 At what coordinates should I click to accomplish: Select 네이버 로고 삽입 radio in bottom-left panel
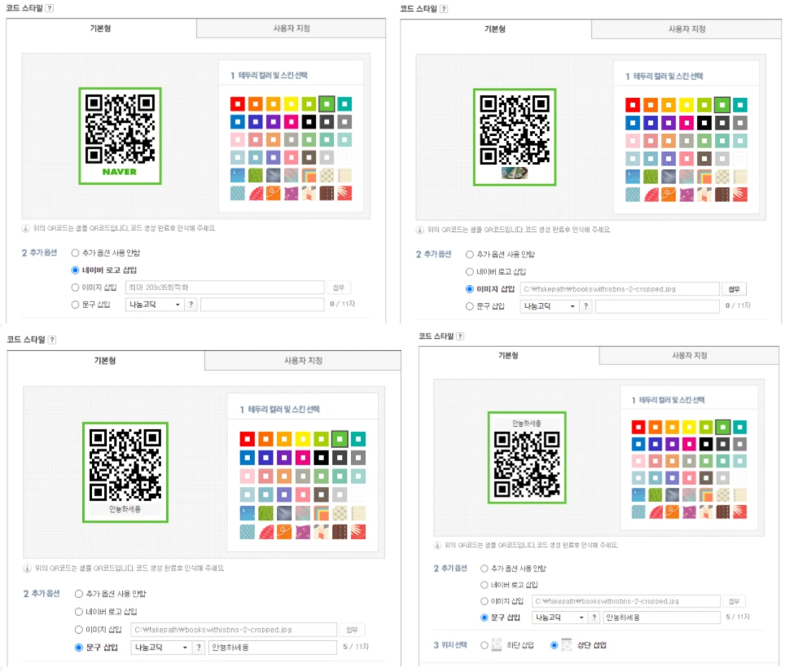tap(79, 612)
